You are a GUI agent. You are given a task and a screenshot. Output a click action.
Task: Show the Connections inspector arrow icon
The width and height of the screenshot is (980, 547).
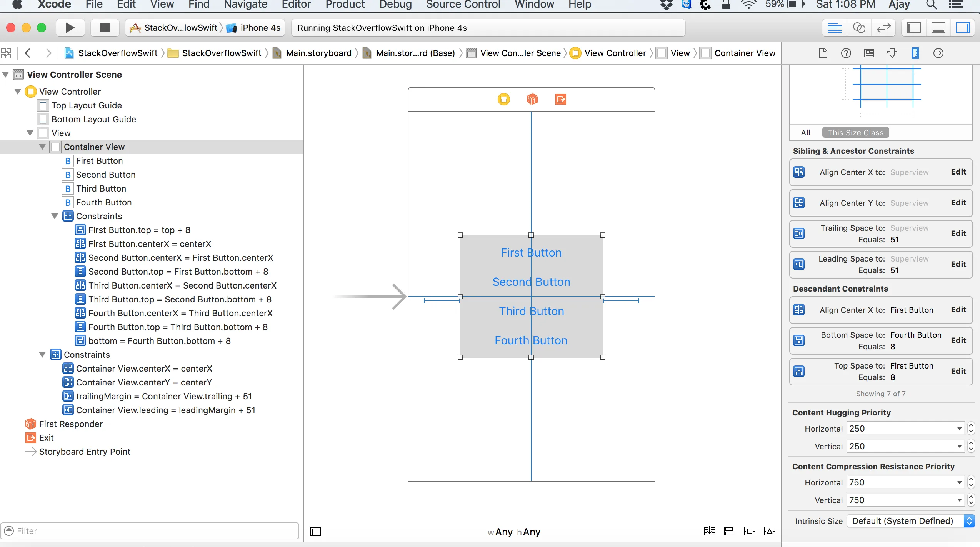coord(938,53)
